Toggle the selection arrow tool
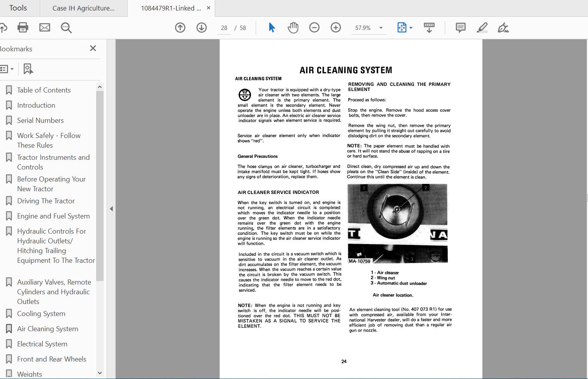Viewport: 588px width, 379px height. [x=272, y=27]
